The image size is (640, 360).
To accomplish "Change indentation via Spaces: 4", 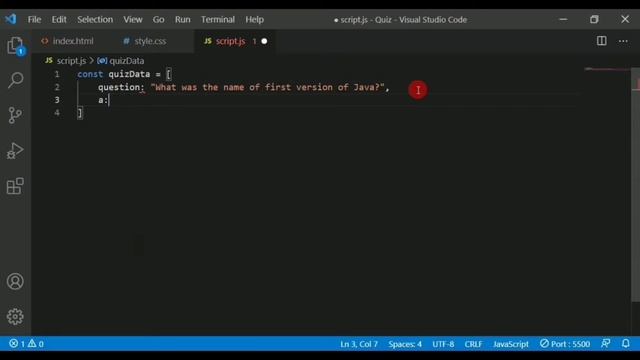I will click(405, 344).
